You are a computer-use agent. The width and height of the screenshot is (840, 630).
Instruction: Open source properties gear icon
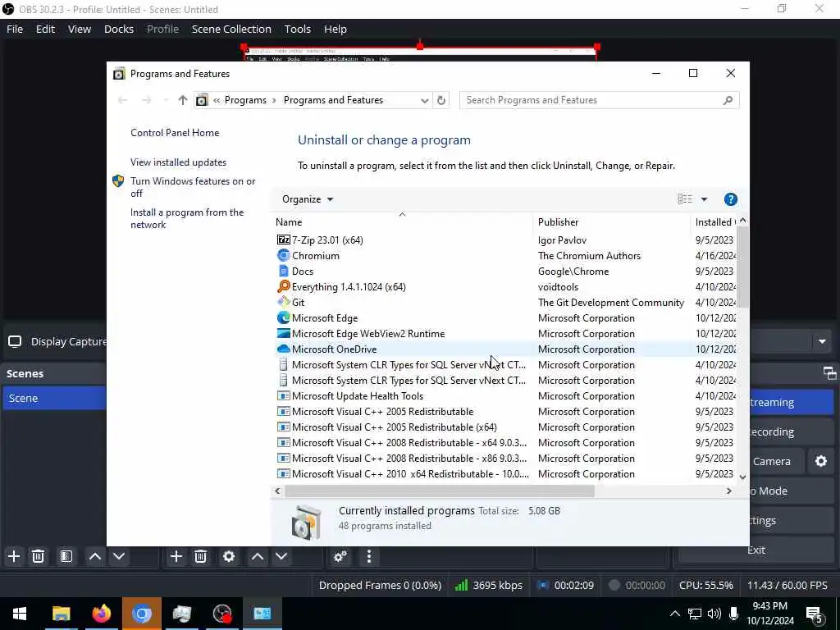[229, 557]
